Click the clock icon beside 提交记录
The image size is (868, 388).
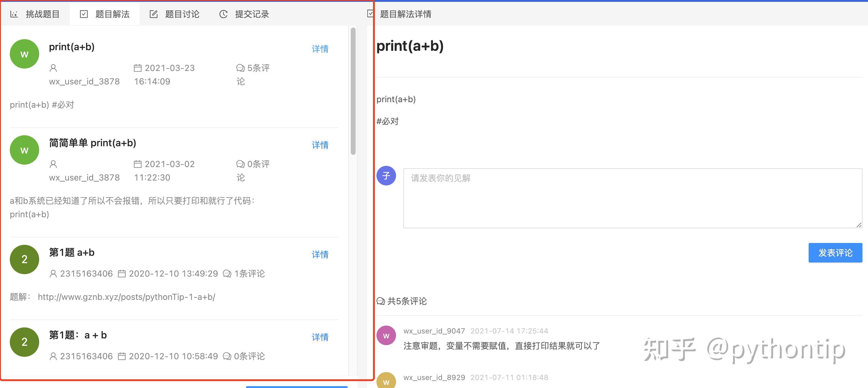(x=223, y=14)
